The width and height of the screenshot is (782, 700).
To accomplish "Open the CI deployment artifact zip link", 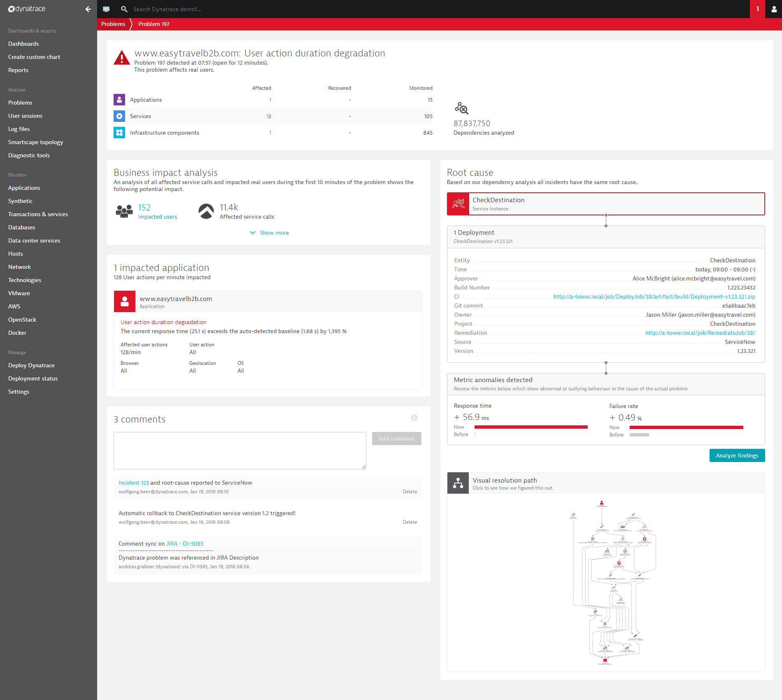I will tap(654, 296).
